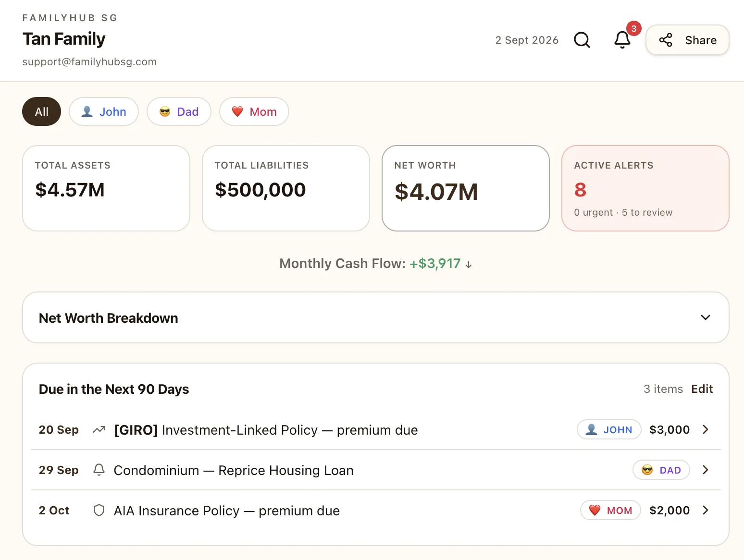
Task: Click 'Condominium — Reprice Housing Loan' text
Action: 234,470
